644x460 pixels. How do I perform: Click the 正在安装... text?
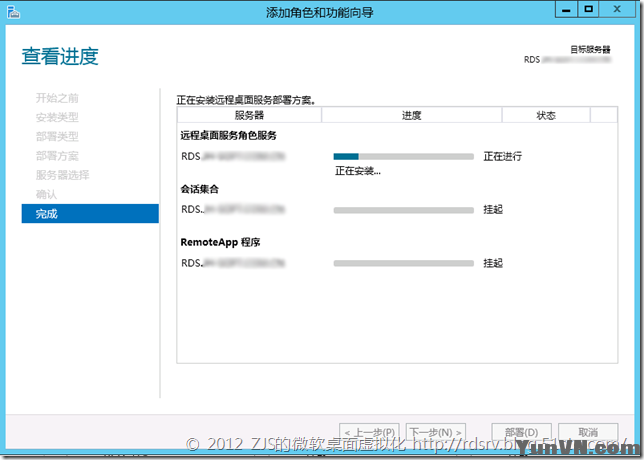click(358, 171)
